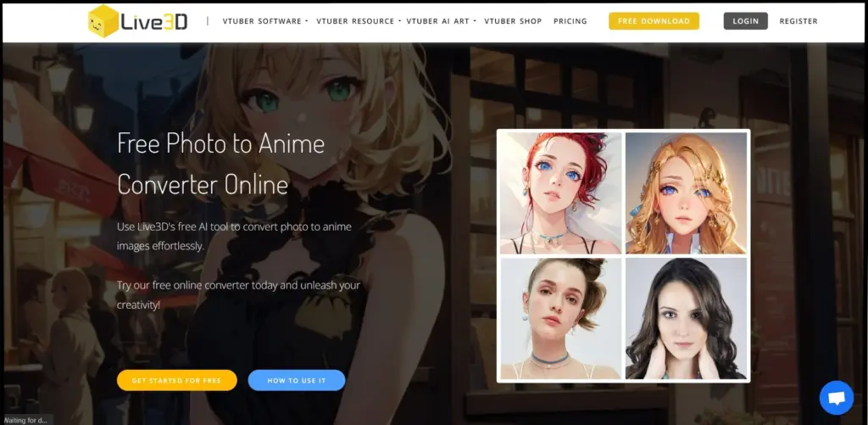Open the Register link
The image size is (868, 425).
coord(798,21)
